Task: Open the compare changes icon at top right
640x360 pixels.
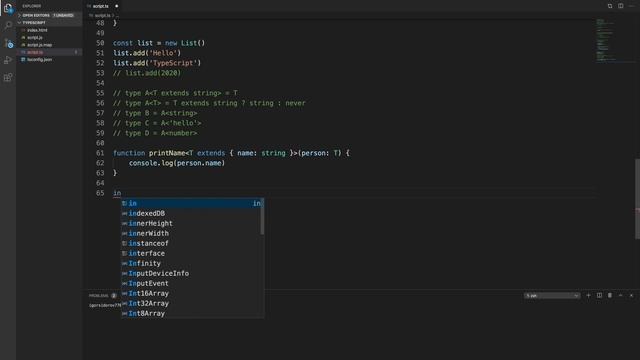Action: pos(610,6)
